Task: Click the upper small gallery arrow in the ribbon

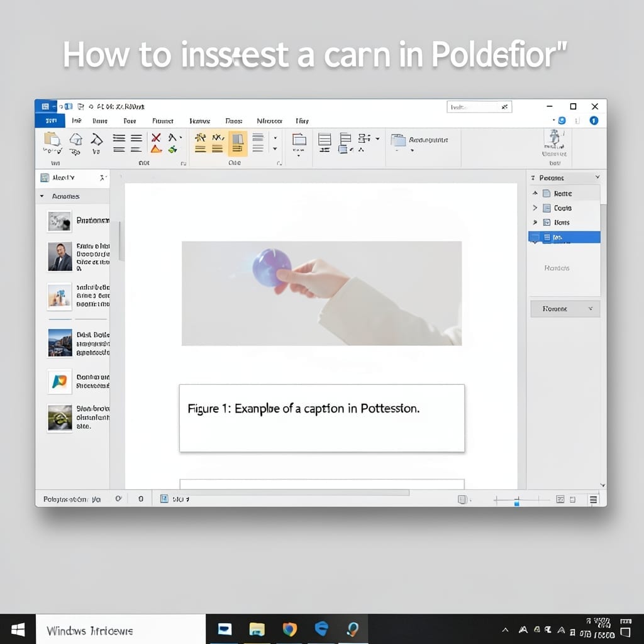Action: point(275,138)
